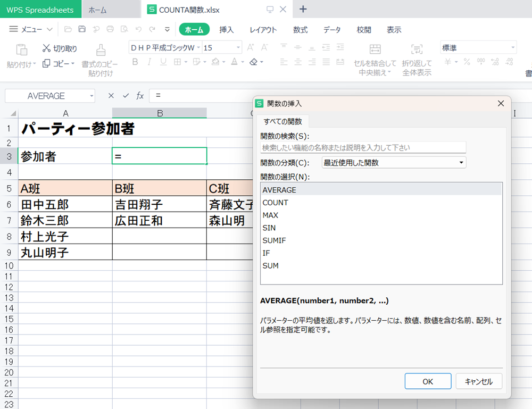Click the fx insert function icon
This screenshot has height=409, width=532.
140,96
